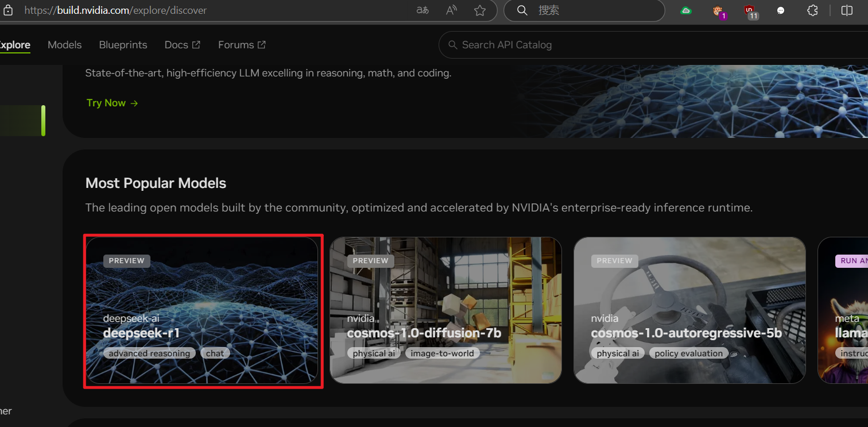Add page to favorites with star icon

coord(480,10)
